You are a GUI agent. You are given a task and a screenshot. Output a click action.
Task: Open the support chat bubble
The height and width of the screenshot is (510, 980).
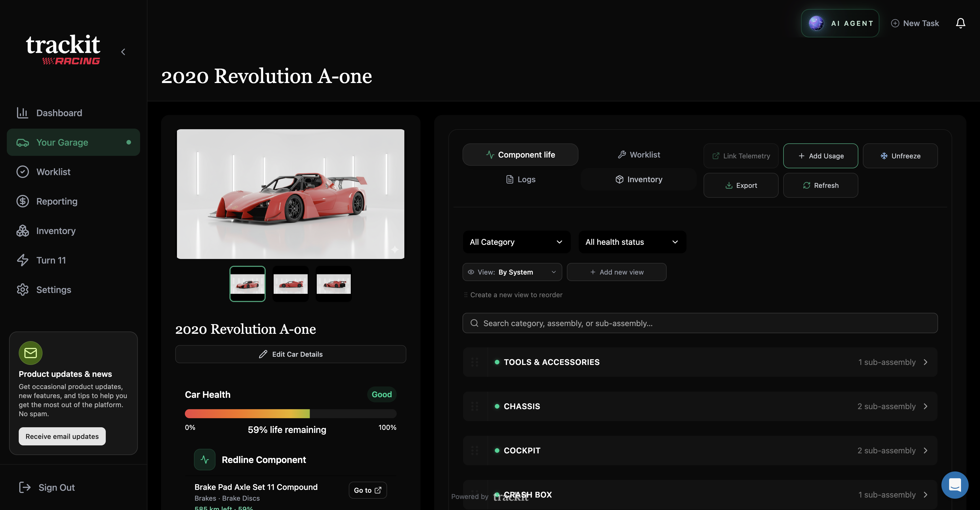click(954, 485)
